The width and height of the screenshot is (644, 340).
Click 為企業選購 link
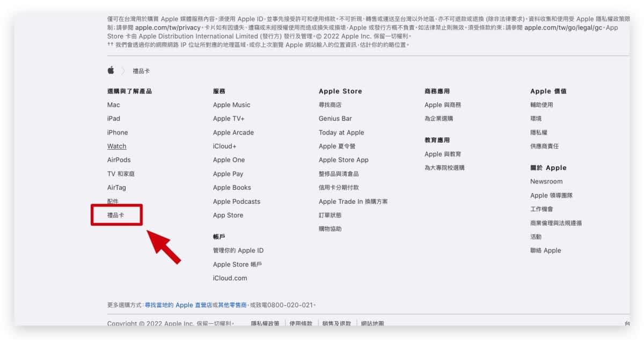(438, 119)
